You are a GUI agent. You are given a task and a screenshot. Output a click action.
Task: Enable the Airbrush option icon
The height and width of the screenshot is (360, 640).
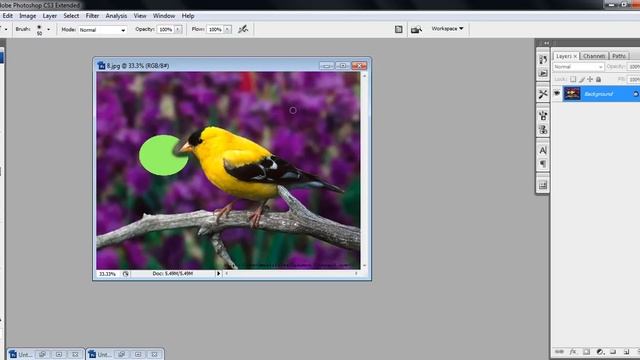[x=243, y=29]
